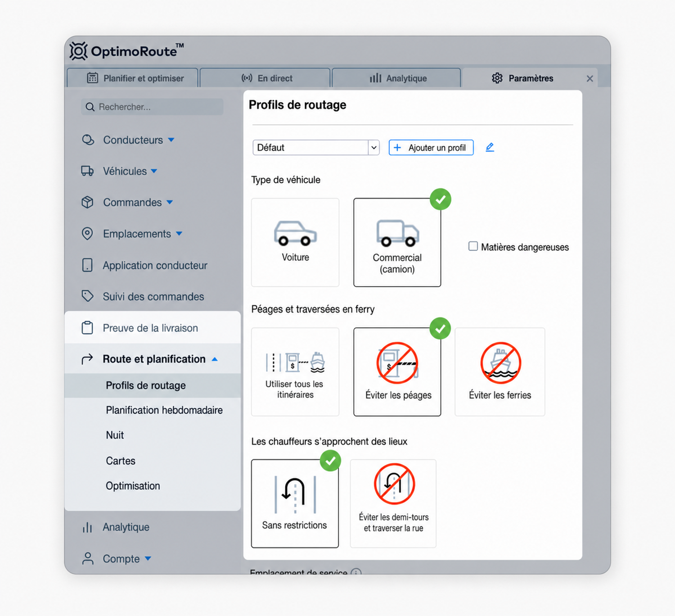The height and width of the screenshot is (616, 675).
Task: Select the Sans restrictions option
Action: 295,503
